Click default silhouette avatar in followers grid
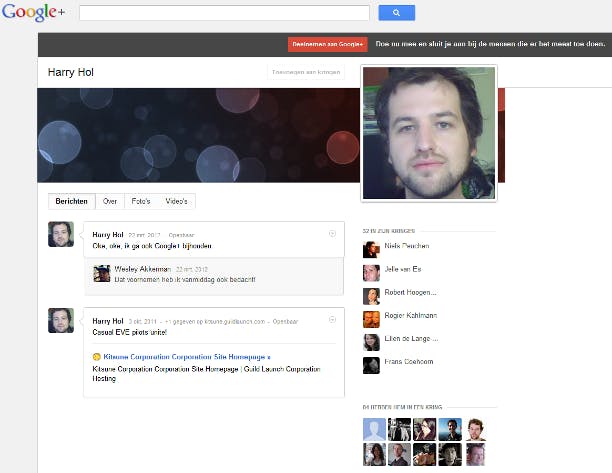The width and height of the screenshot is (612, 473). [374, 429]
